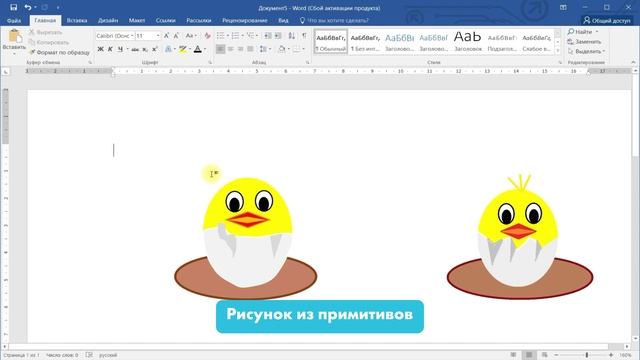Select the Обычный style
The image size is (640, 360).
pos(331,42)
